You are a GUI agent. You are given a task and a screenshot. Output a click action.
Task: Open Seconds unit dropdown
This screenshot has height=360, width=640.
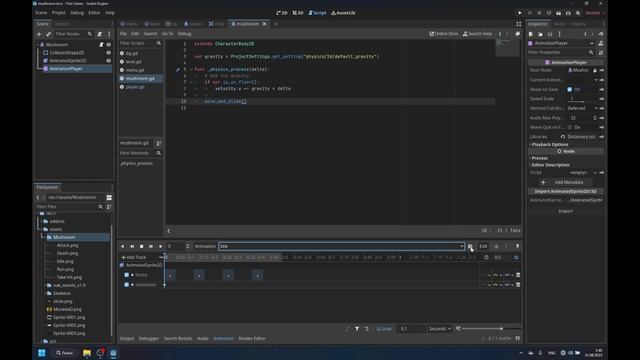click(440, 329)
